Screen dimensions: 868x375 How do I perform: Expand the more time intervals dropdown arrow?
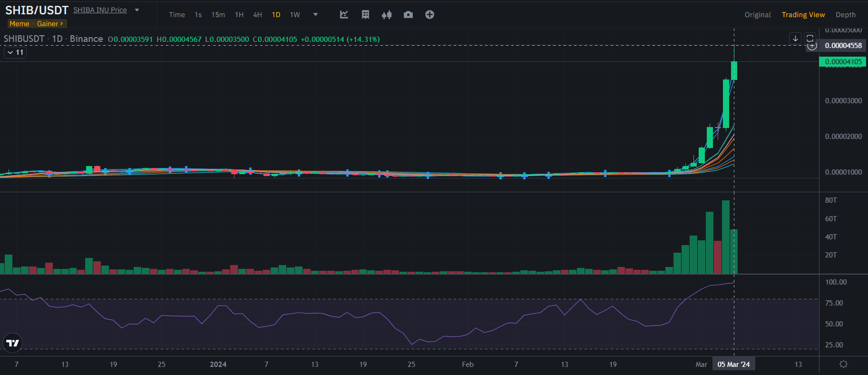[x=315, y=15]
